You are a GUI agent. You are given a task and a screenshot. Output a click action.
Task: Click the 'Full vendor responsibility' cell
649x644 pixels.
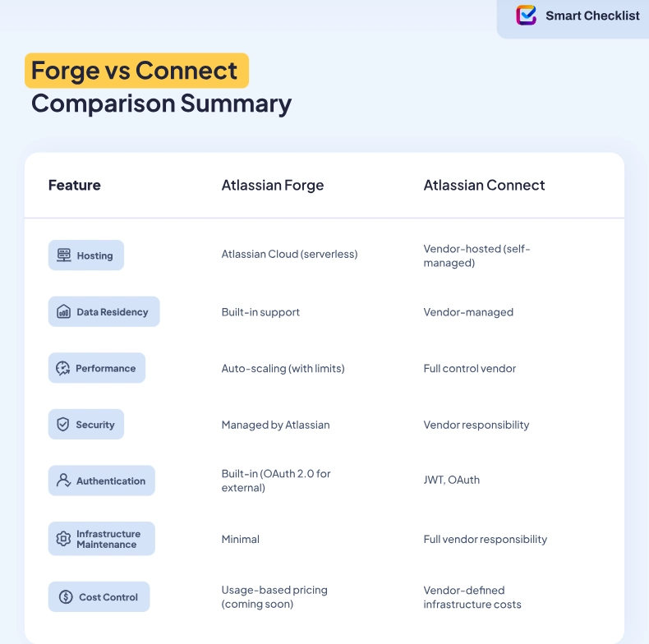[x=485, y=540]
